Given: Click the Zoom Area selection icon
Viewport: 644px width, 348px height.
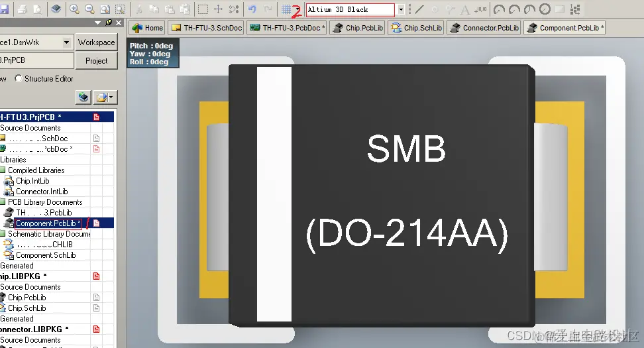Looking at the screenshot, I should pyautogui.click(x=120, y=9).
